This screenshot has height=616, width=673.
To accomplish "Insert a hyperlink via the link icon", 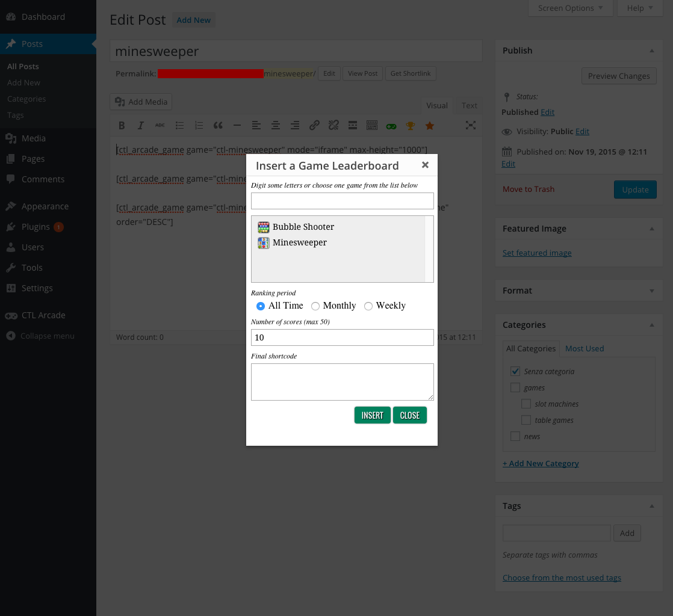I will [x=314, y=125].
